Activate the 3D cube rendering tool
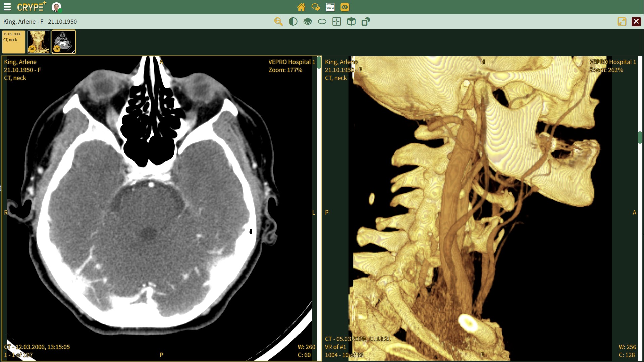The width and height of the screenshot is (644, 362). click(351, 22)
